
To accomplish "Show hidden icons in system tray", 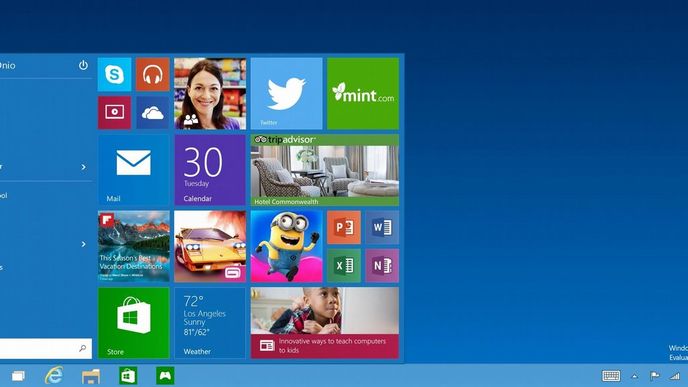I will [634, 376].
